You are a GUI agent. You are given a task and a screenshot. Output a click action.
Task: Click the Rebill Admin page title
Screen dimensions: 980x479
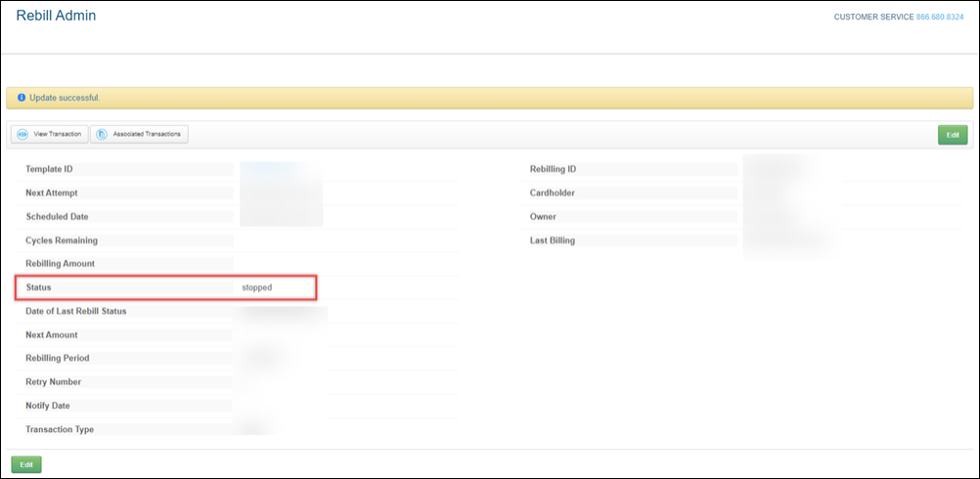(56, 16)
